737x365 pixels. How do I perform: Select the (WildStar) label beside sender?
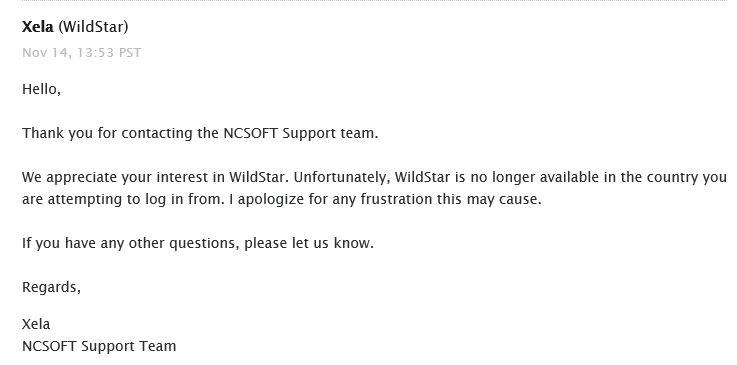tap(93, 27)
